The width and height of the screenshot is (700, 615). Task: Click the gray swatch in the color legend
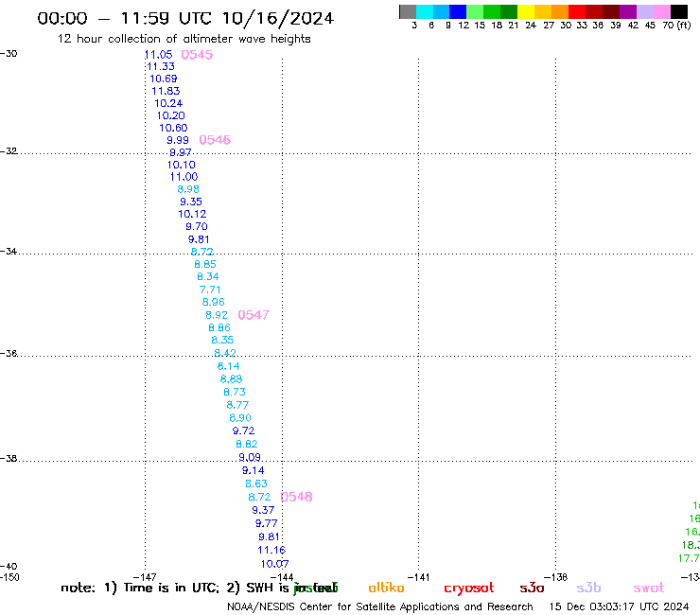pos(408,11)
